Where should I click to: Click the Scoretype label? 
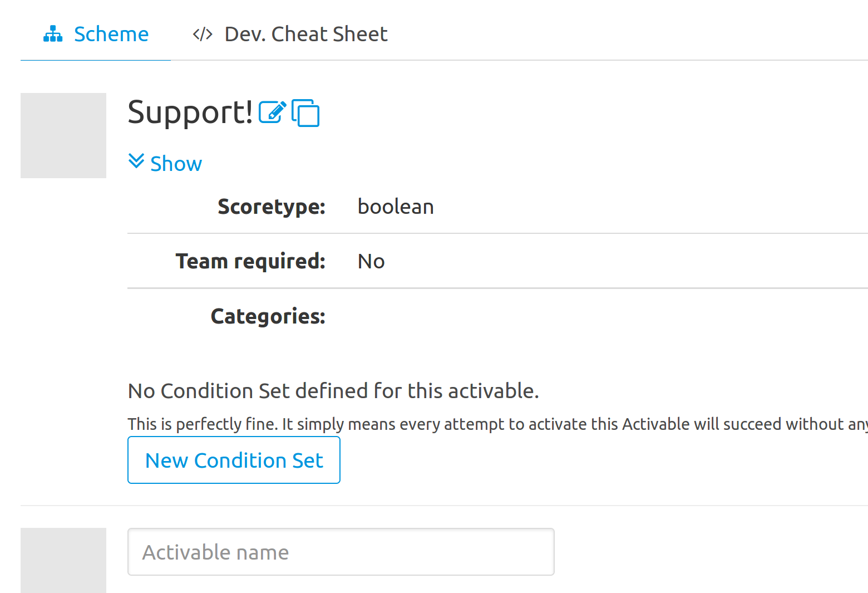pyautogui.click(x=272, y=207)
